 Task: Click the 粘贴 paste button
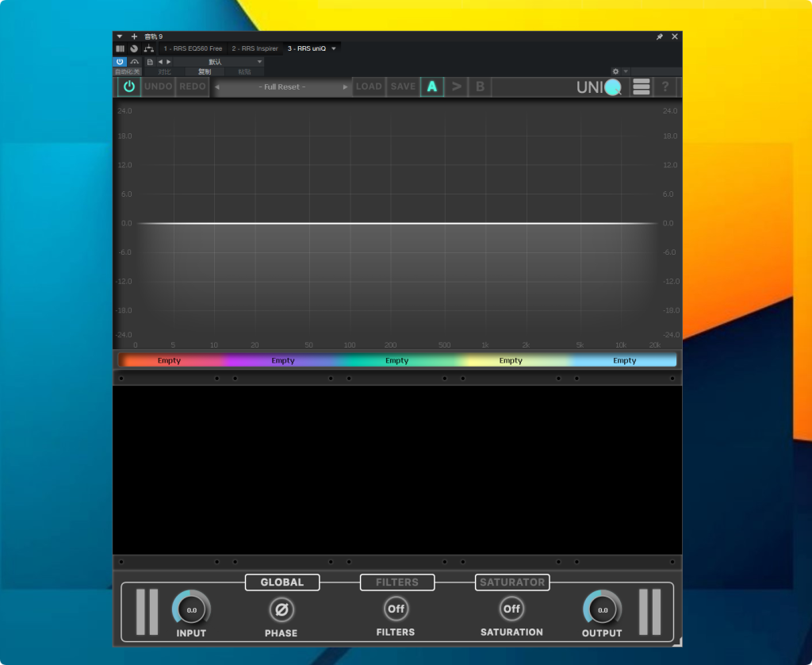pos(244,71)
